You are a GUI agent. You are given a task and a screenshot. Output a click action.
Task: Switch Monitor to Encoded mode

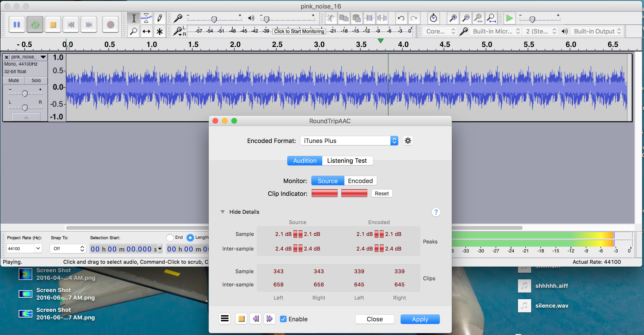tap(360, 181)
